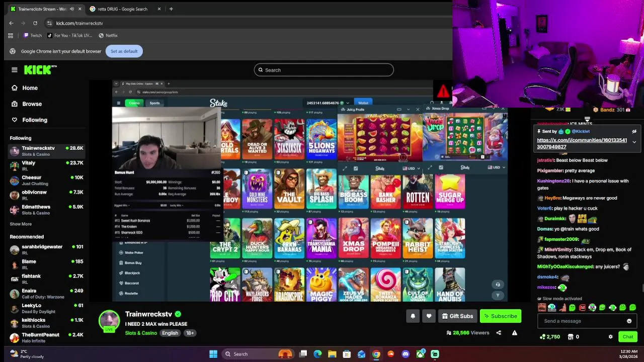Viewport: 644px width, 362px height.
Task: Click the Chrome address bar URL
Action: (79, 23)
